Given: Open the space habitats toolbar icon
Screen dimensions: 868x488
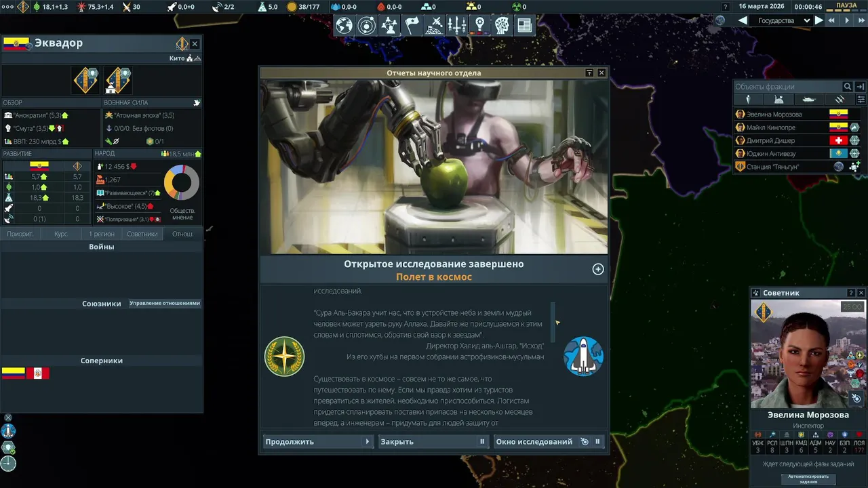Looking at the screenshot, I should [434, 26].
